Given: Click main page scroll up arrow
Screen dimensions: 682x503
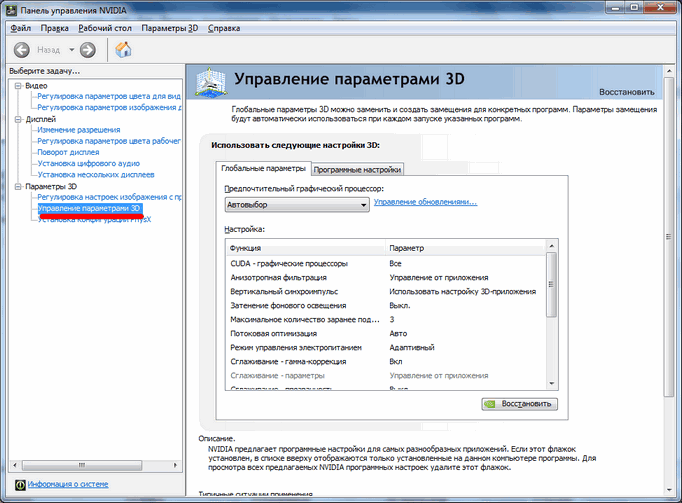Looking at the screenshot, I should [669, 70].
